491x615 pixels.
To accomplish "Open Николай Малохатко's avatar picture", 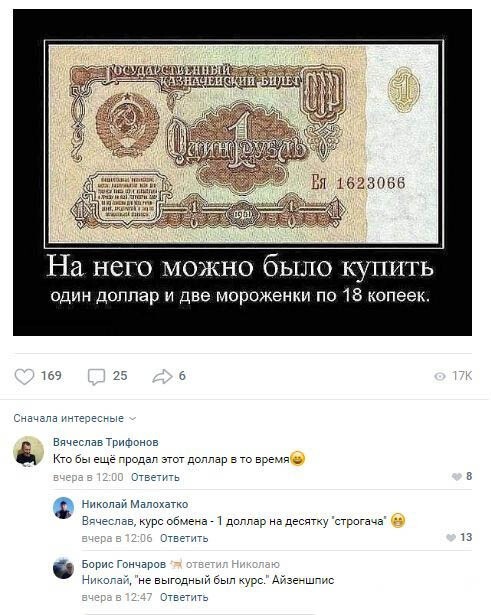I will pos(64,508).
